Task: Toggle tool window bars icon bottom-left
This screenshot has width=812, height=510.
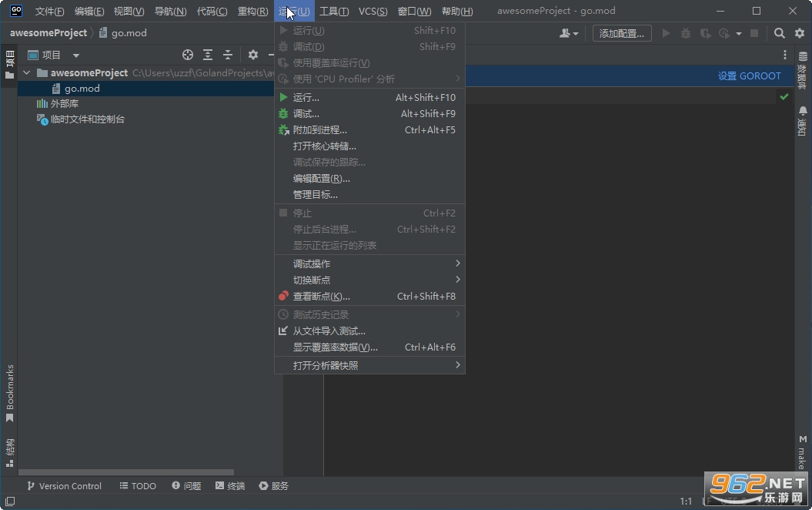Action: (10, 502)
